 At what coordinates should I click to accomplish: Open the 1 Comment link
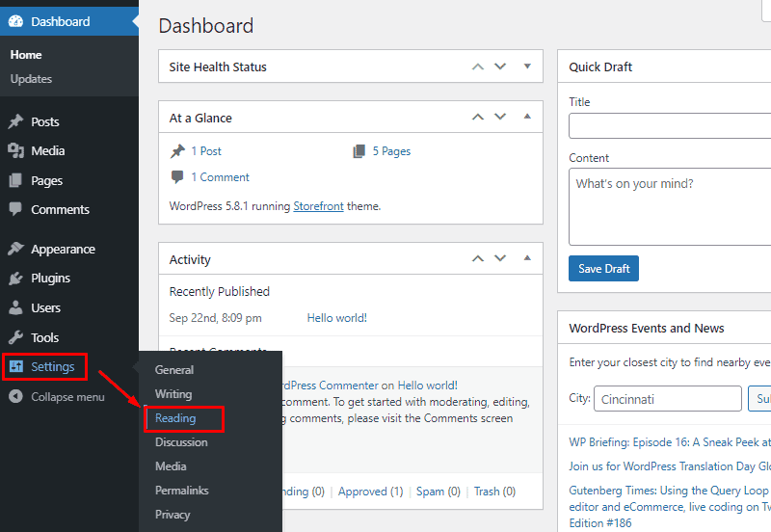click(x=221, y=177)
